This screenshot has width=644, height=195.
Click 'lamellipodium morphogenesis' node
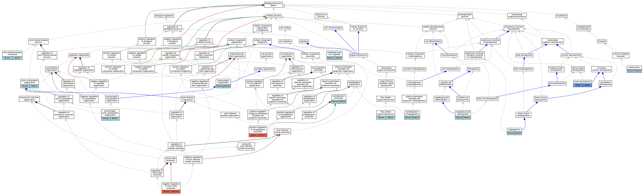point(412,115)
